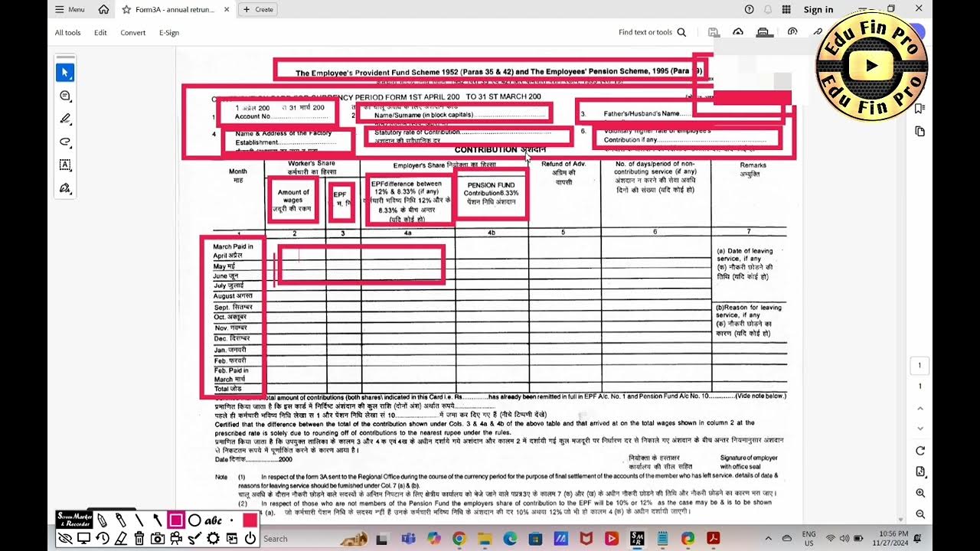Image resolution: width=980 pixels, height=551 pixels.
Task: Select the freehand draw loop tool
Action: 65,142
